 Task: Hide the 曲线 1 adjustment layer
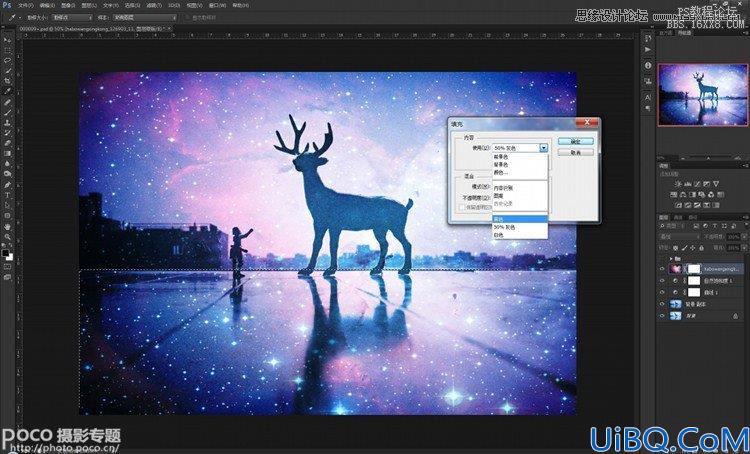coord(662,292)
